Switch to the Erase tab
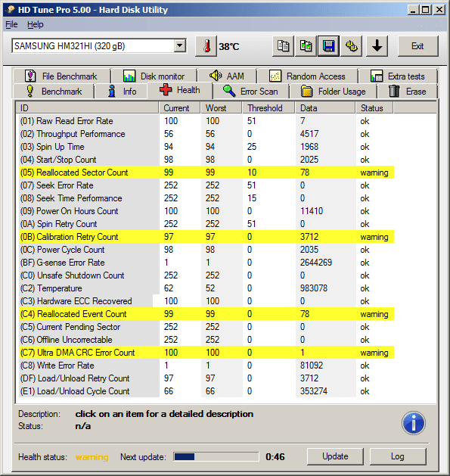 click(x=407, y=91)
